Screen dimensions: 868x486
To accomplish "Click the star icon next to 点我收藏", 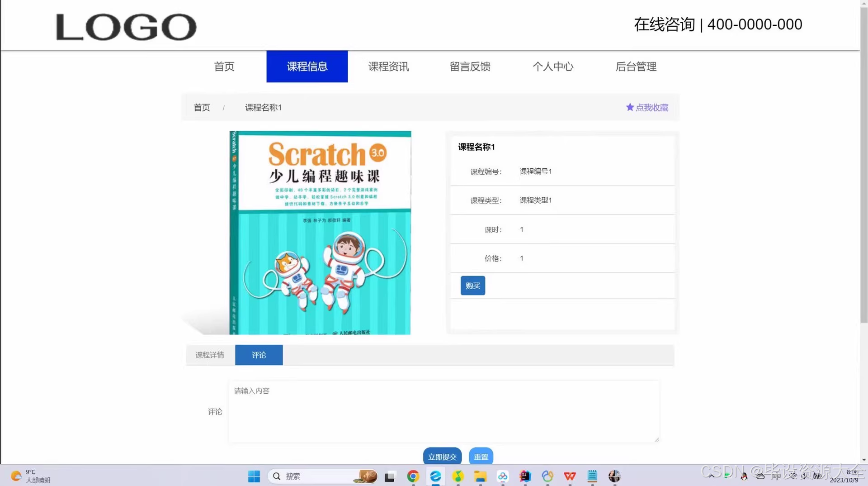I will point(630,107).
